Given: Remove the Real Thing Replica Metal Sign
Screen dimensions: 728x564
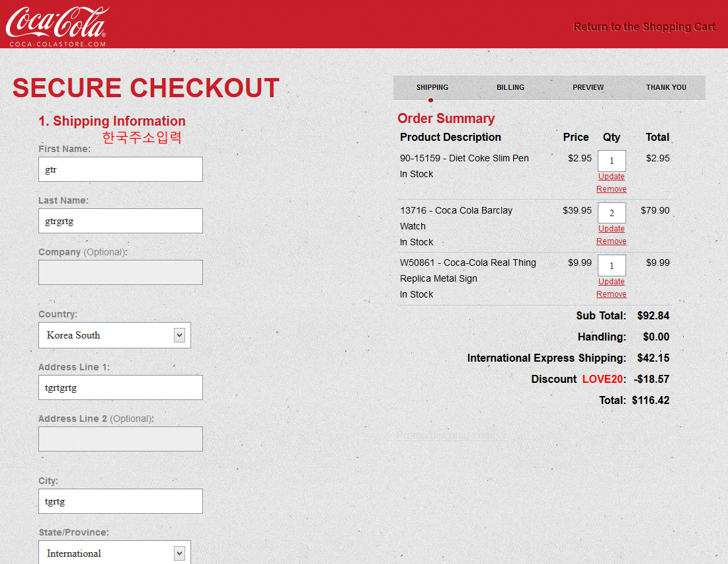Looking at the screenshot, I should (611, 294).
